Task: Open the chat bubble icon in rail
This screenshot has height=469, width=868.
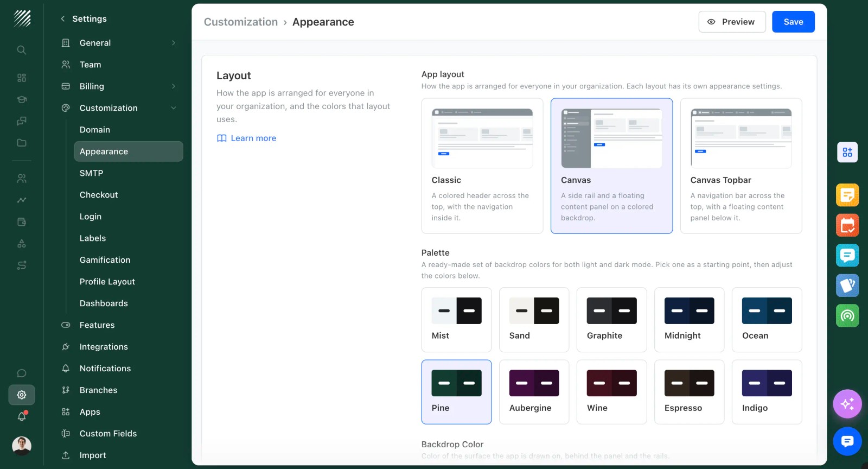Action: tap(22, 373)
